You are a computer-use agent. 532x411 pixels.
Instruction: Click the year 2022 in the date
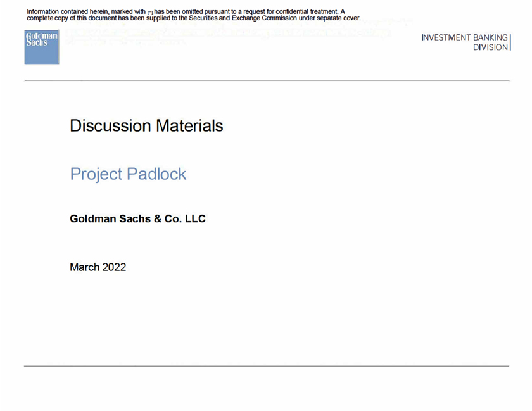(x=114, y=267)
